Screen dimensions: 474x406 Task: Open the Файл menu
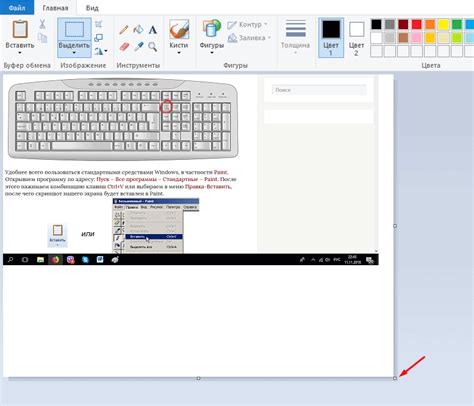click(17, 8)
